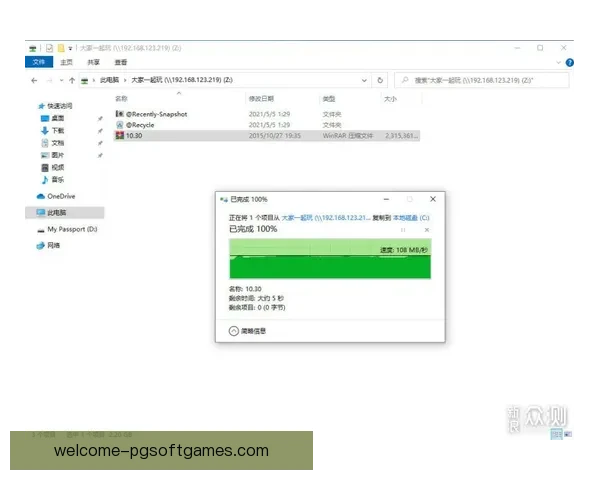
Task: Open OneDrive in the navigation pane
Action: 61,196
